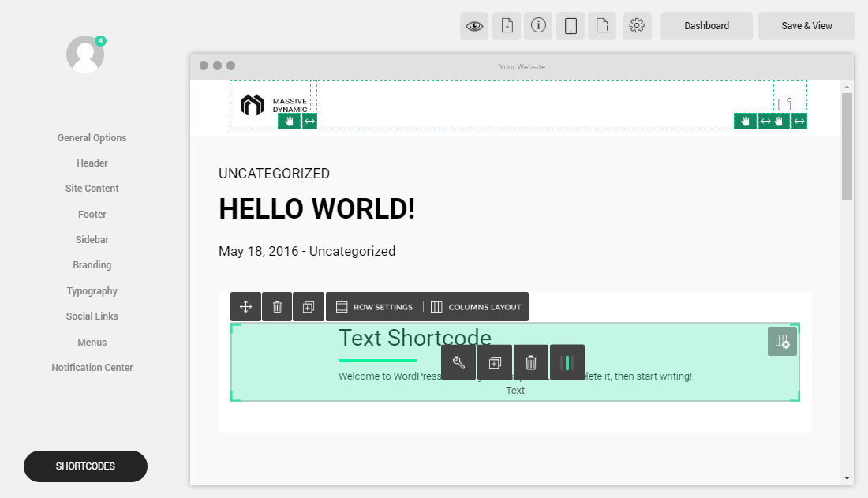This screenshot has width=868, height=498.
Task: Click the import download icon in toolbar
Action: [507, 25]
